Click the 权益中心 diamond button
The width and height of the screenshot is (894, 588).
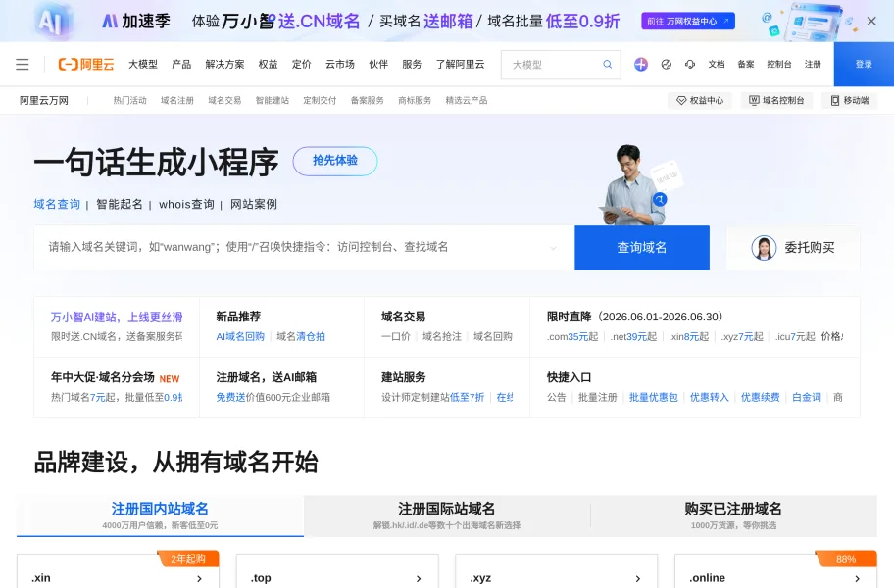coord(700,100)
